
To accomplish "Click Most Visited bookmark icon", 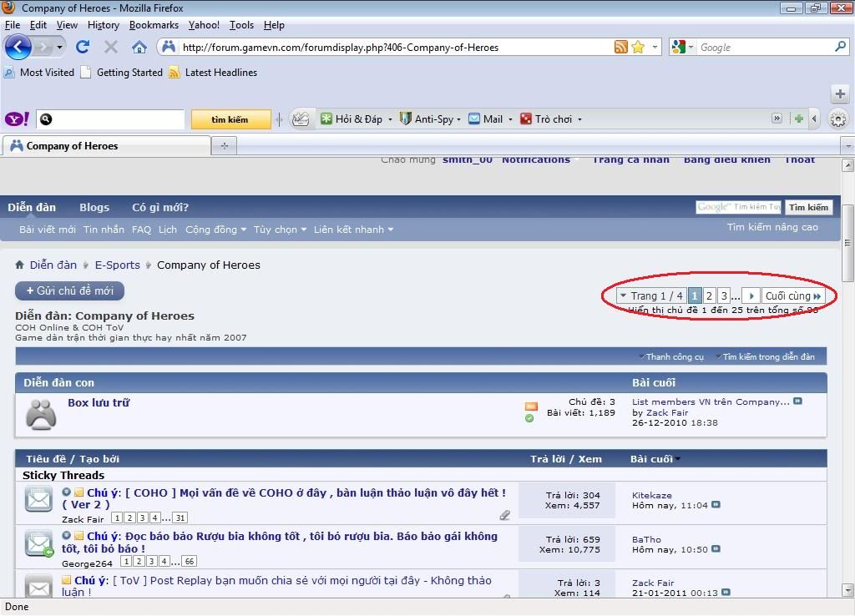I will (x=8, y=72).
